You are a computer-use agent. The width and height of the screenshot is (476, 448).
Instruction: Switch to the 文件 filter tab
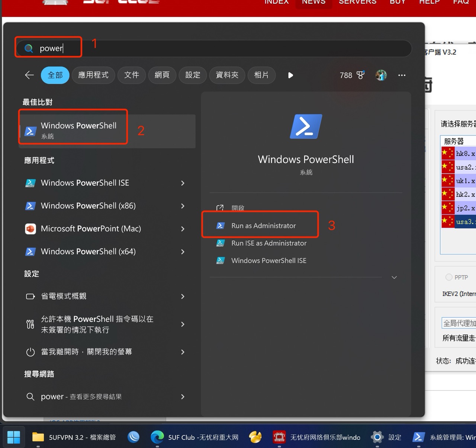click(132, 75)
